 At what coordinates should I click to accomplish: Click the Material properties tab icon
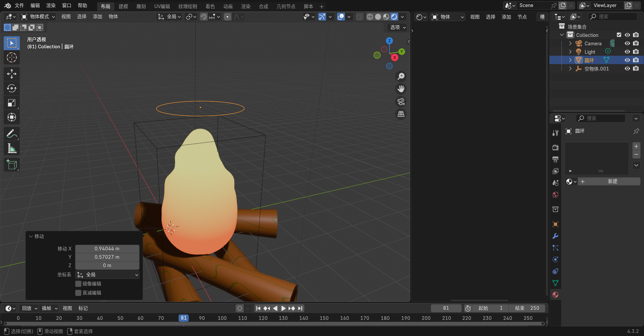(x=555, y=295)
